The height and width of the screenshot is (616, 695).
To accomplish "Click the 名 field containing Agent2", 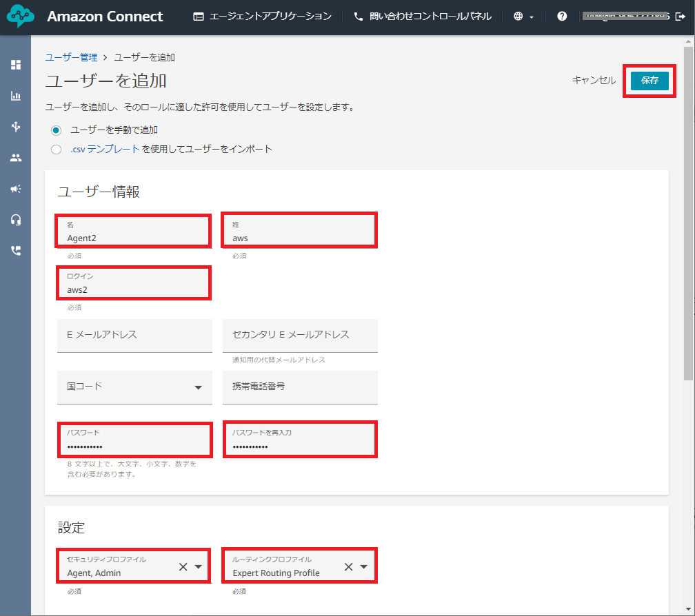I will tap(134, 231).
